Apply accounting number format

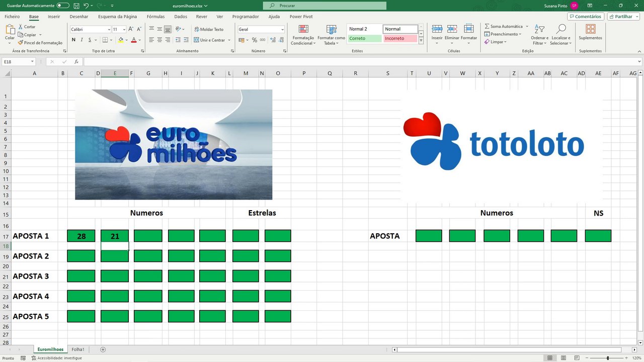click(x=242, y=40)
